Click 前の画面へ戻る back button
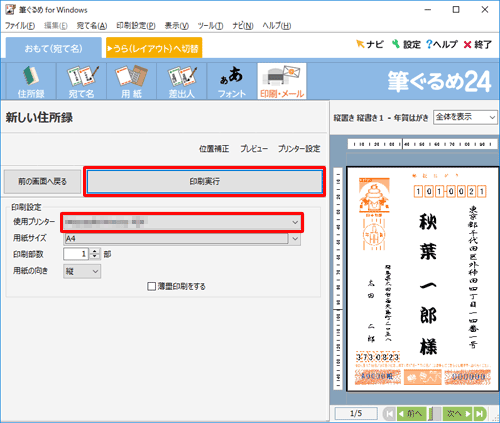500x423 pixels. tap(42, 181)
